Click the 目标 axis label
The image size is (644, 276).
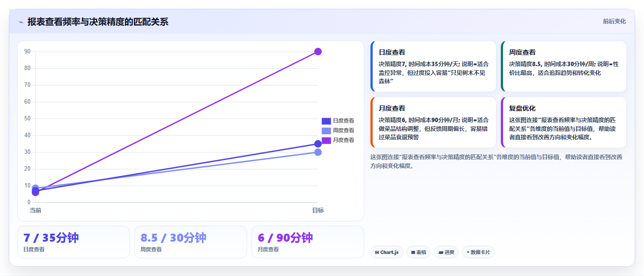point(318,210)
